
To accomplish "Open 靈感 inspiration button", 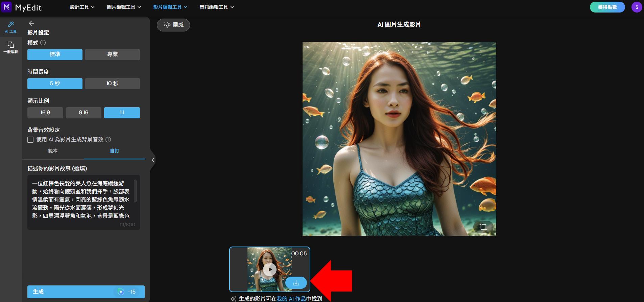I will [x=173, y=25].
